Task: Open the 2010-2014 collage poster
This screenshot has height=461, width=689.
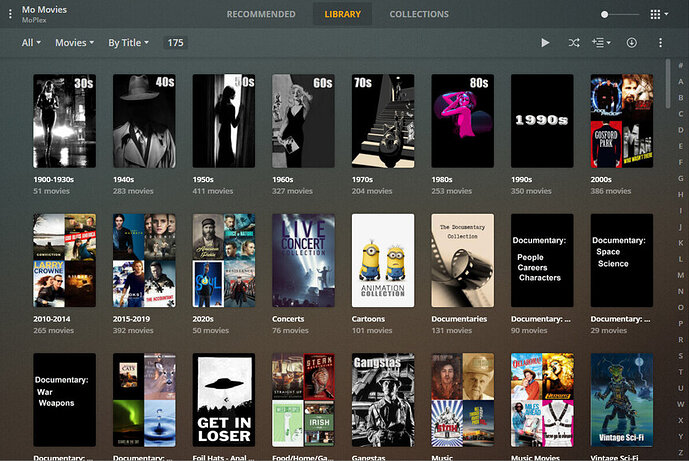Action: click(64, 261)
